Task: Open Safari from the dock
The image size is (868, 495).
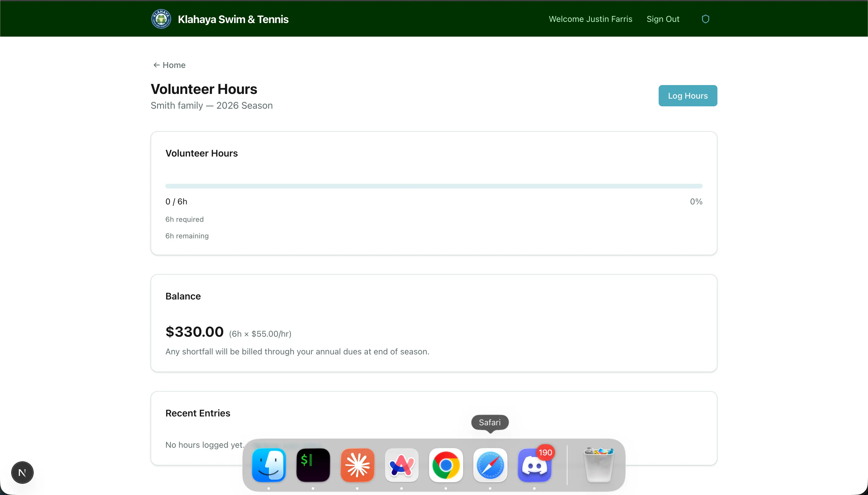Action: coord(490,466)
